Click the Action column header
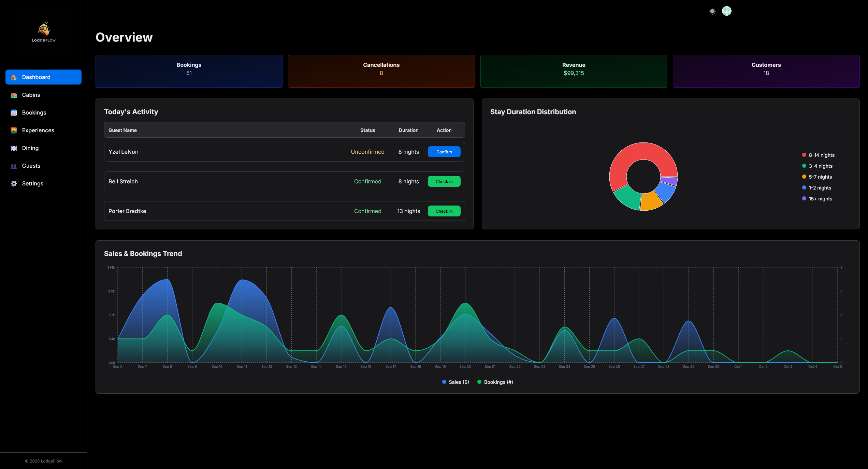 click(444, 130)
